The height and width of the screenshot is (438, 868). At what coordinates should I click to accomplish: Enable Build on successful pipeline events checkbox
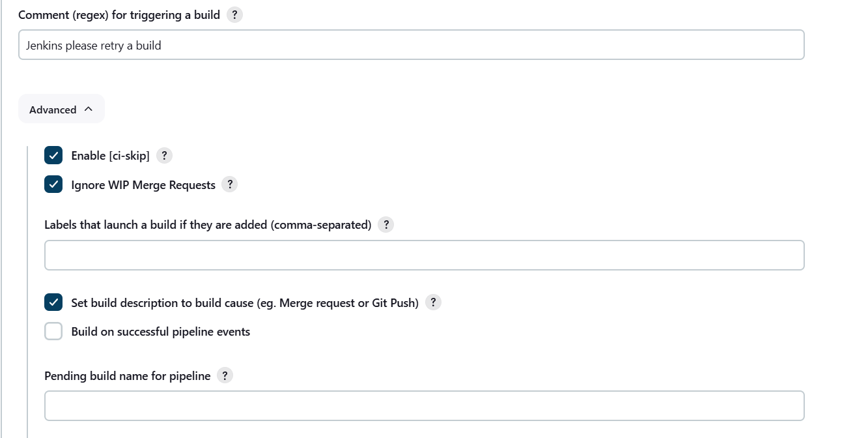point(53,332)
